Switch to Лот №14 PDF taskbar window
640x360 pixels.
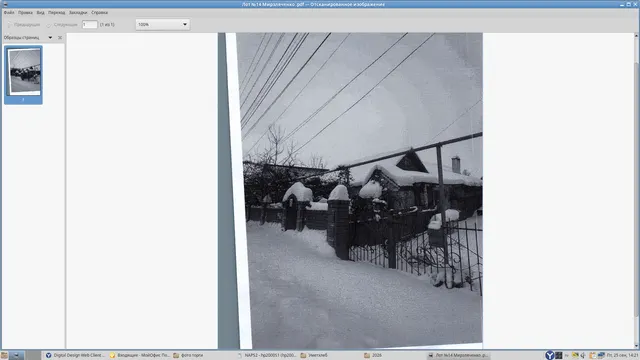(x=457, y=356)
